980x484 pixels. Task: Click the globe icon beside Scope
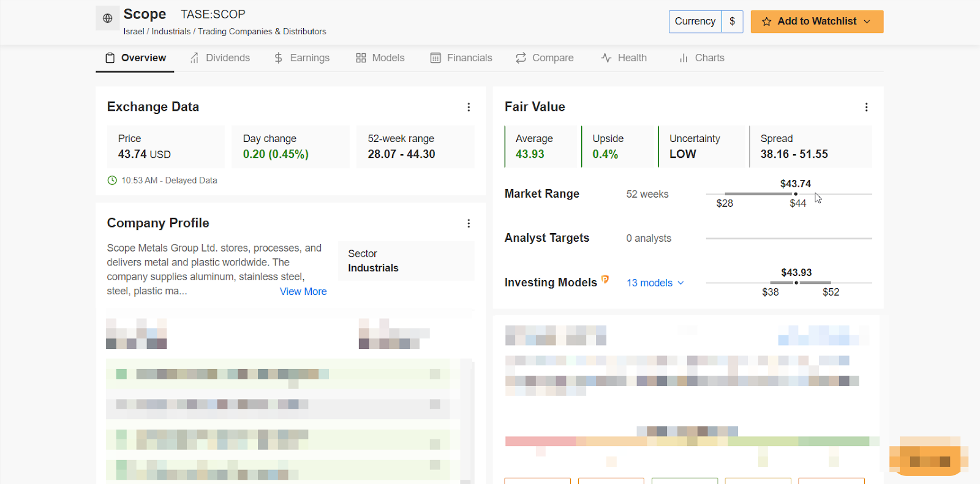pos(108,18)
